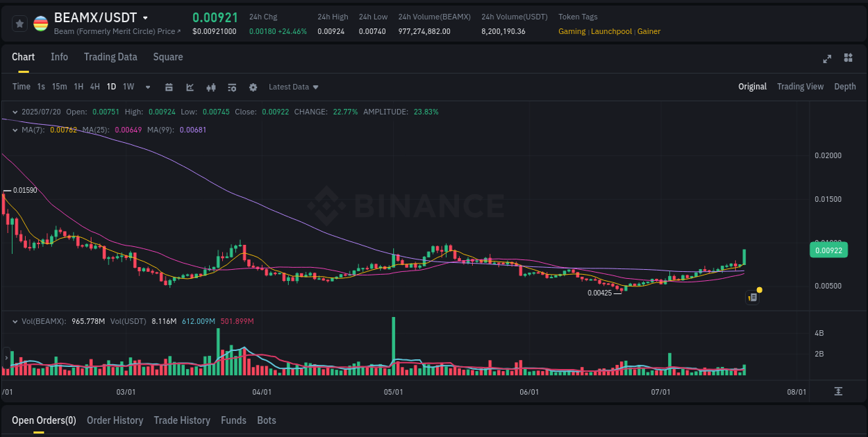Click the fullscreen expand chart icon

coord(826,59)
